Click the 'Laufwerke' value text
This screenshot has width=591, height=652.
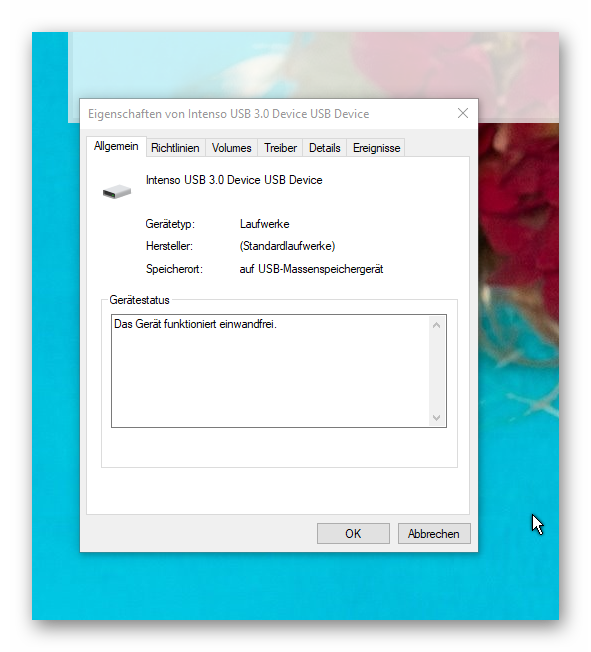click(x=265, y=224)
